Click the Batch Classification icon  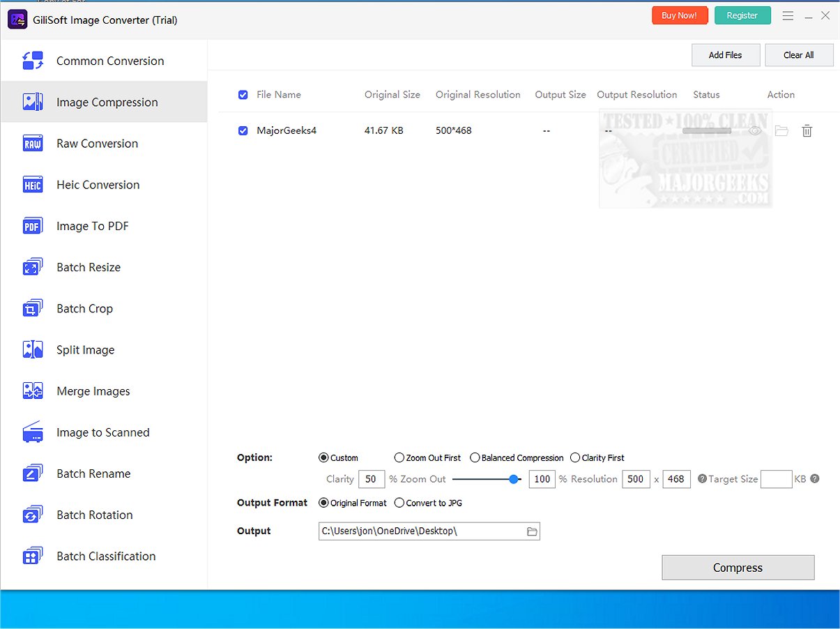click(33, 556)
